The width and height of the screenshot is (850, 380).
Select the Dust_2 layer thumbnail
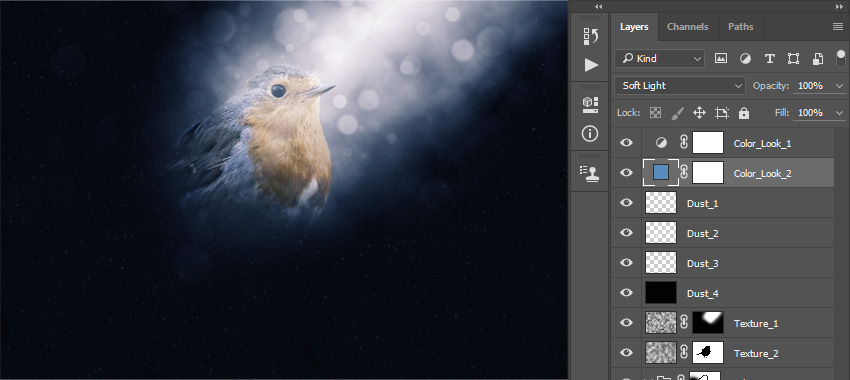[661, 233]
